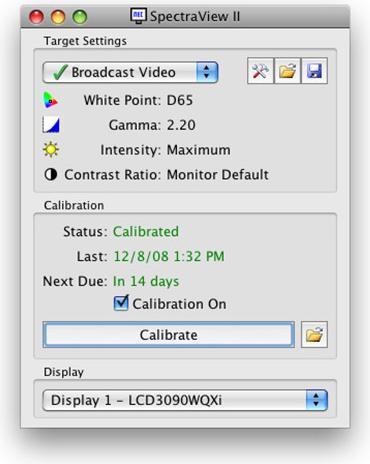Click the Gamma value 2.20
The width and height of the screenshot is (370, 464).
pyautogui.click(x=181, y=125)
